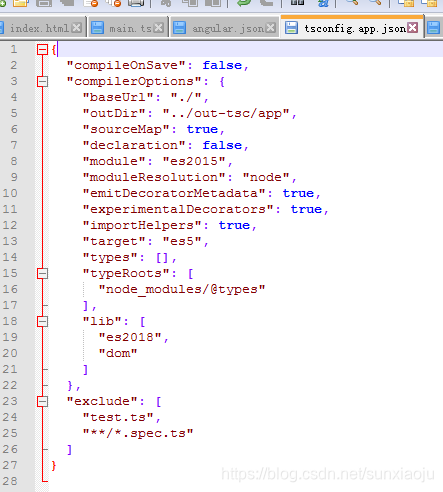Click line number 1 in the margin

point(14,50)
